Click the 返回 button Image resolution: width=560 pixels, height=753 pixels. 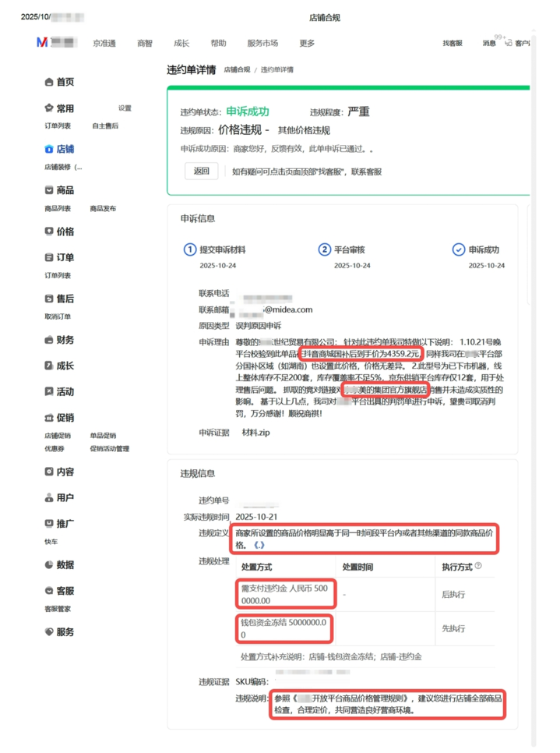(x=202, y=171)
